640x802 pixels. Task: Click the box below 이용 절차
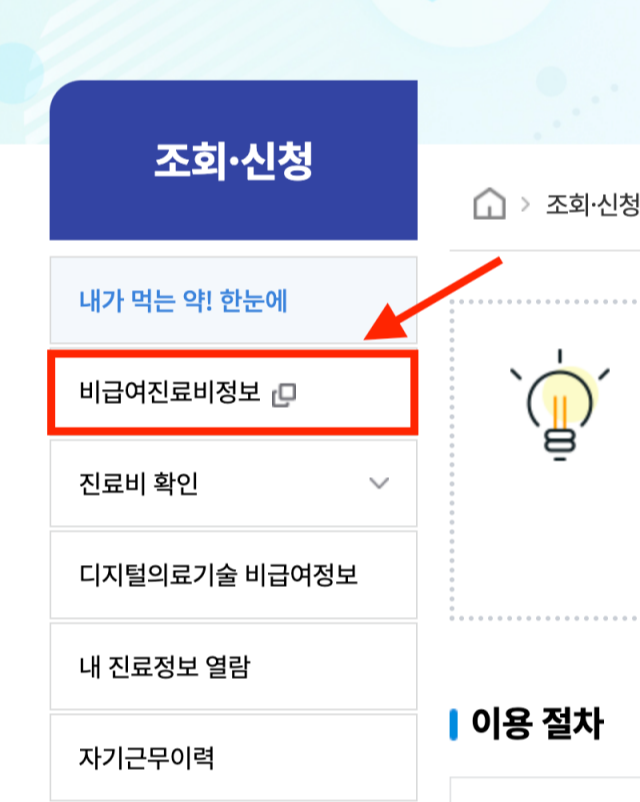pyautogui.click(x=545, y=789)
